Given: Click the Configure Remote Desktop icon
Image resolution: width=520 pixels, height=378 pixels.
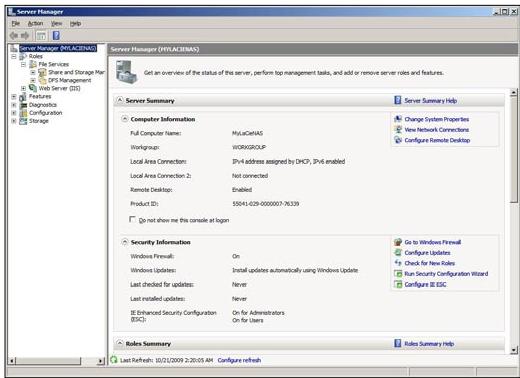Looking at the screenshot, I should 398,140.
